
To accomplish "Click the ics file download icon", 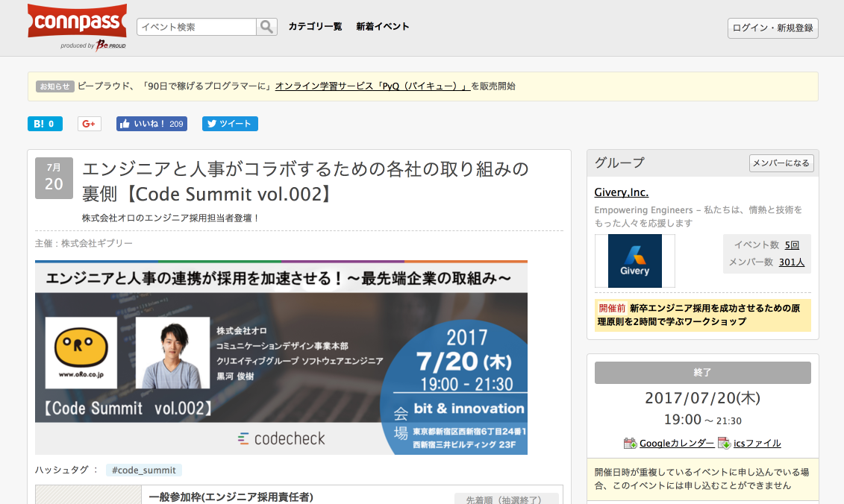I will click(724, 443).
